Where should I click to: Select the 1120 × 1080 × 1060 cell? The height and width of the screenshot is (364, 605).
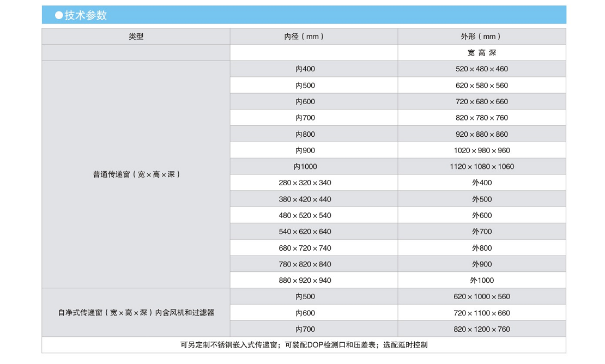click(x=482, y=167)
